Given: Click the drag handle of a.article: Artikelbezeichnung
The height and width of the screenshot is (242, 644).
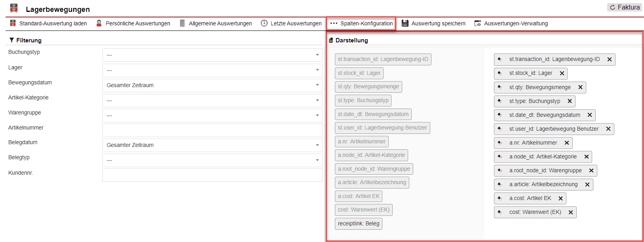Looking at the screenshot, I should [500, 184].
